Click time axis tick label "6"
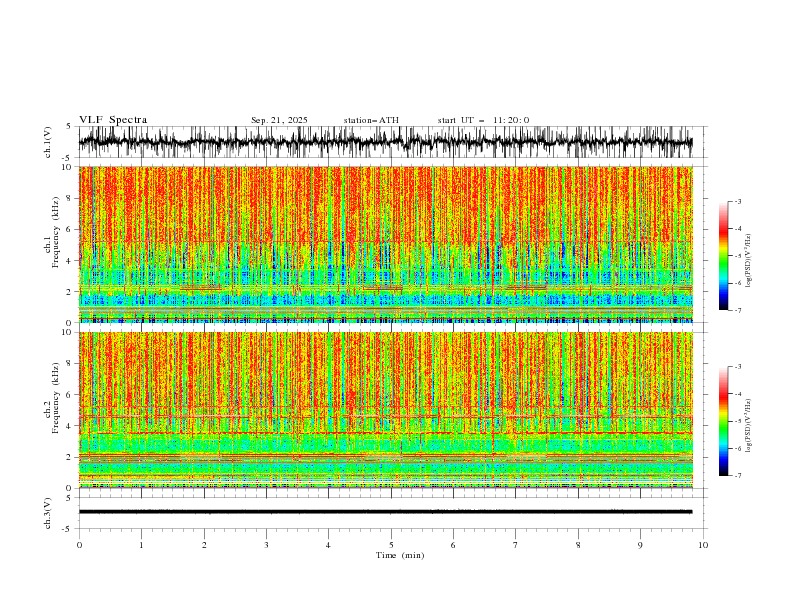This screenshot has height=612, width=792. pos(453,545)
